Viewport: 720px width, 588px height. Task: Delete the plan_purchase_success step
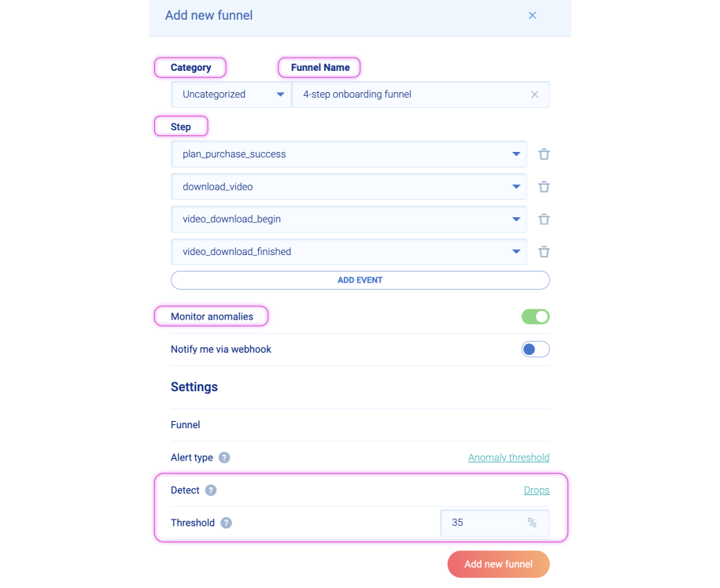[x=544, y=154]
